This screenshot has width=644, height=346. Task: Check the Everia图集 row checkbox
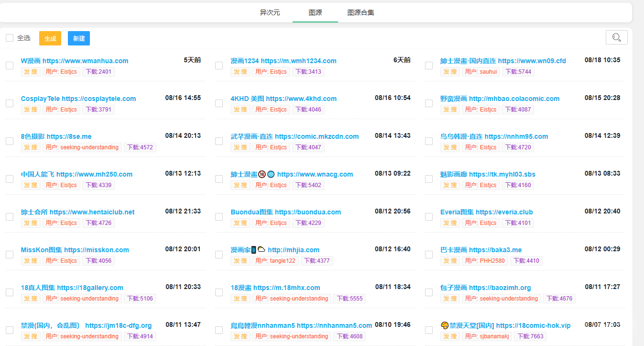[x=429, y=217]
